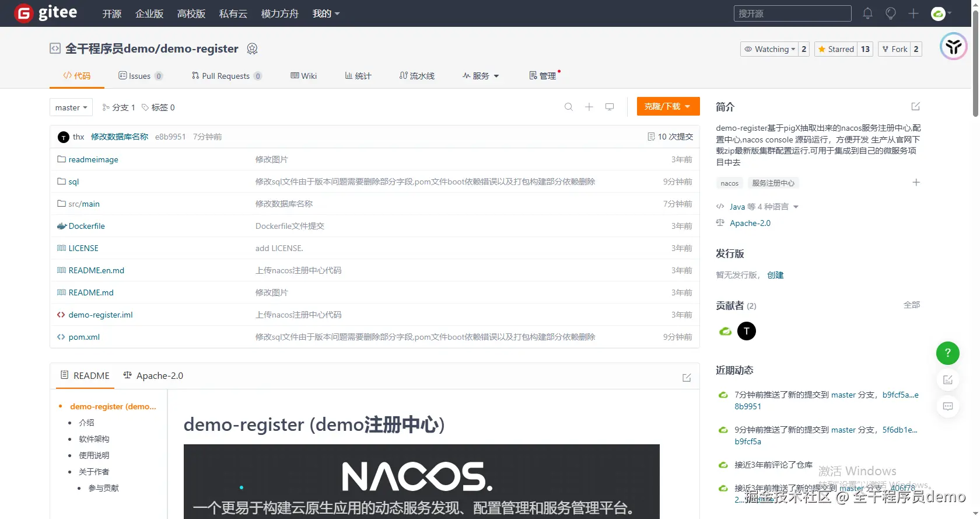Open the Wiki tab
This screenshot has height=519, width=980.
click(304, 76)
